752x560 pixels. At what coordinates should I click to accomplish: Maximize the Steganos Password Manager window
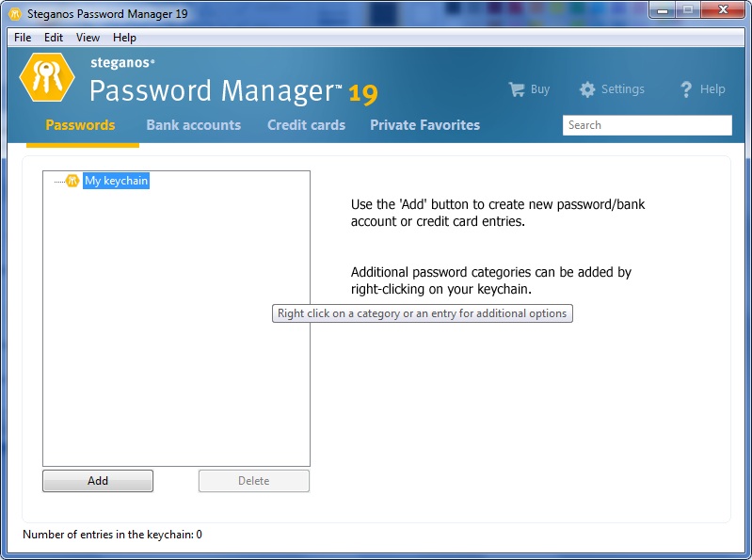688,10
